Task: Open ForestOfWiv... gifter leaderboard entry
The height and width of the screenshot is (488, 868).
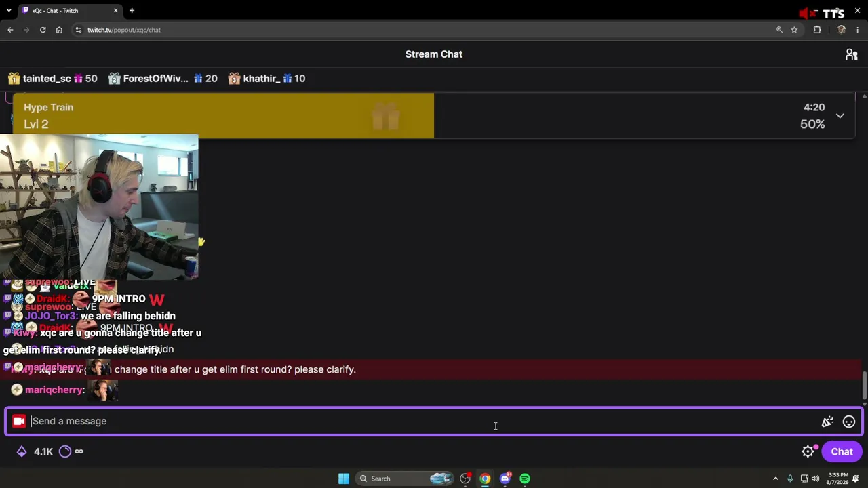Action: pyautogui.click(x=163, y=79)
